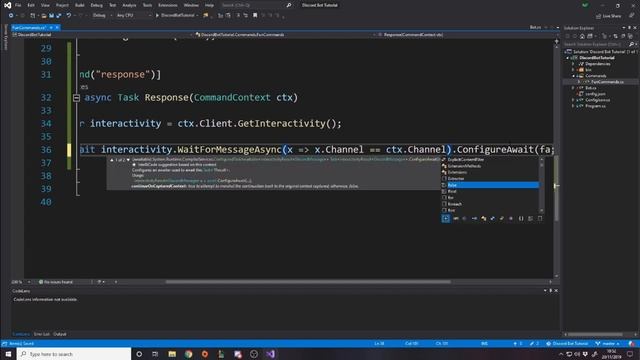Screen dimensions: 640x360
Task: Click the signature help previous overload arrow
Action: click(112, 160)
